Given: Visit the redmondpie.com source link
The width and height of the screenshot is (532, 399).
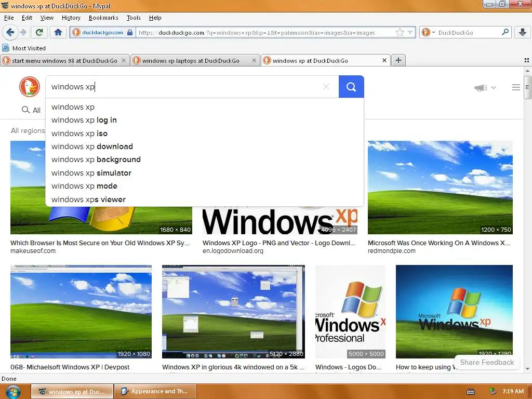Looking at the screenshot, I should click(x=392, y=251).
